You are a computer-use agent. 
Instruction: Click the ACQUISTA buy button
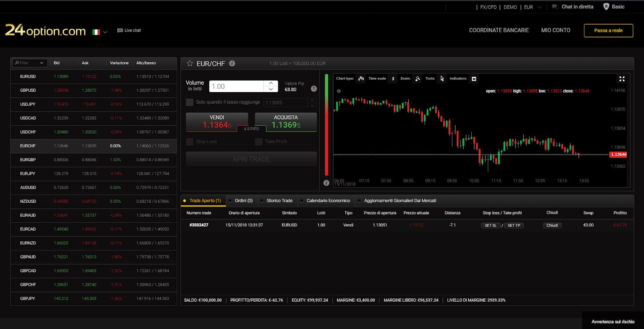286,122
